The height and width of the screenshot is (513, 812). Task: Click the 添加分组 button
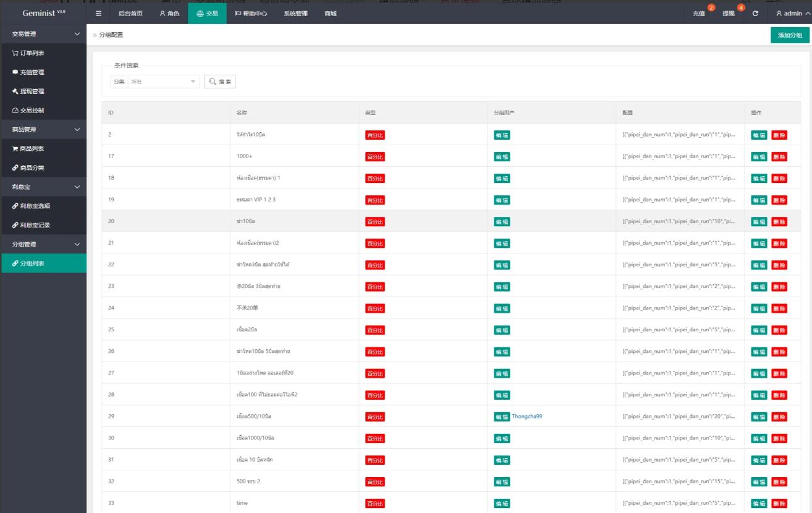click(x=789, y=35)
